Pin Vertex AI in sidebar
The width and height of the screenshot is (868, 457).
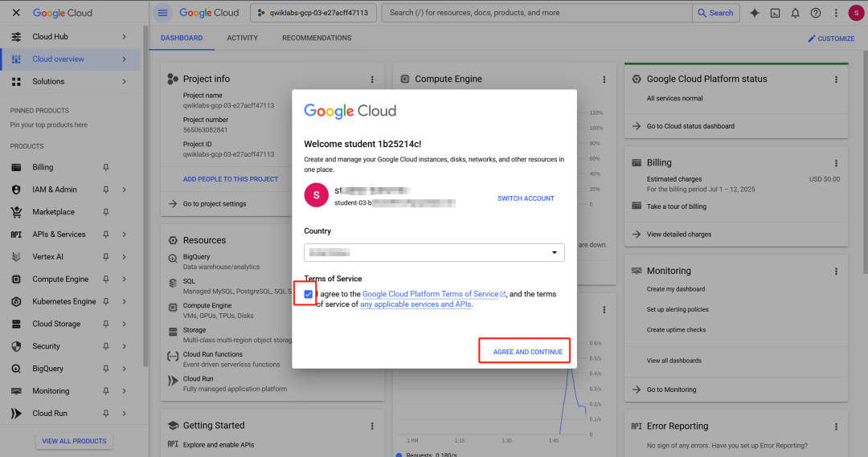point(106,257)
